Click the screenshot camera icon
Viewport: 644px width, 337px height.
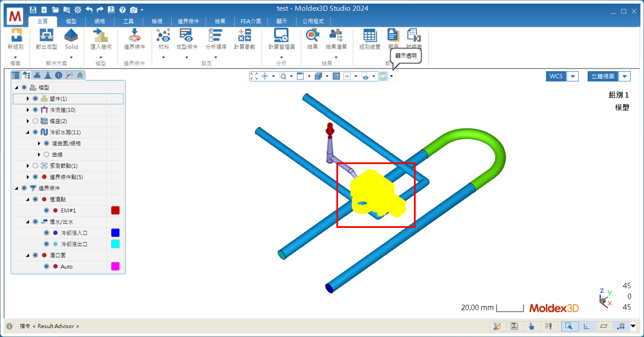(x=133, y=10)
